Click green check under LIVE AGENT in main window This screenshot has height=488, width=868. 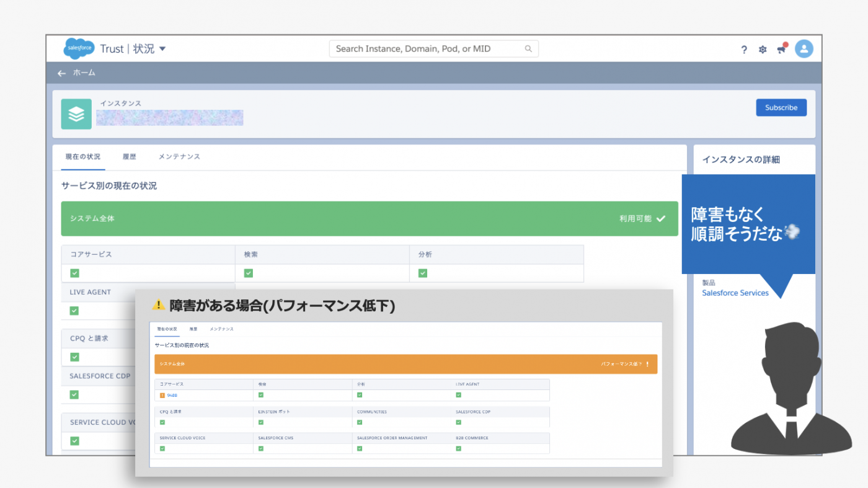74,310
